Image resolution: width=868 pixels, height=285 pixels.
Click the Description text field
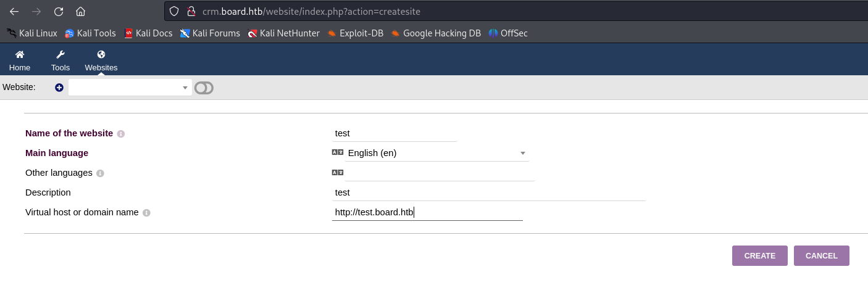489,192
